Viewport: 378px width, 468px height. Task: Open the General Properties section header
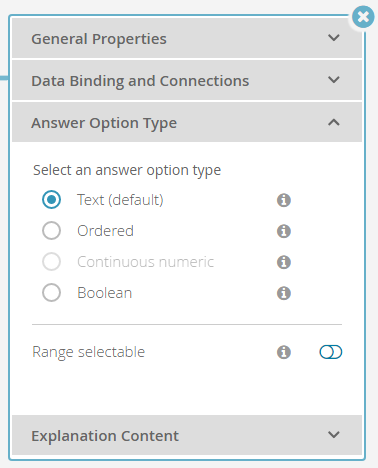[x=187, y=38]
